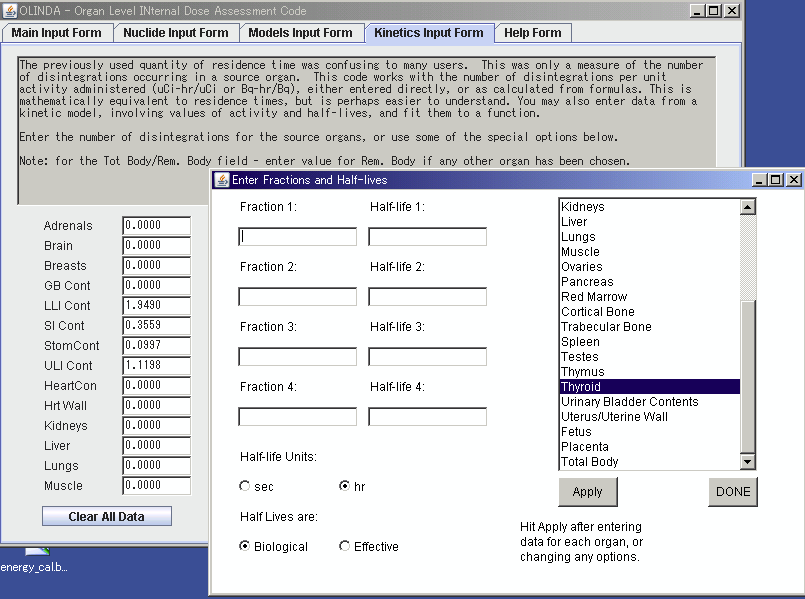
Task: Click the Java icon in dialog title bar
Action: pos(222,180)
